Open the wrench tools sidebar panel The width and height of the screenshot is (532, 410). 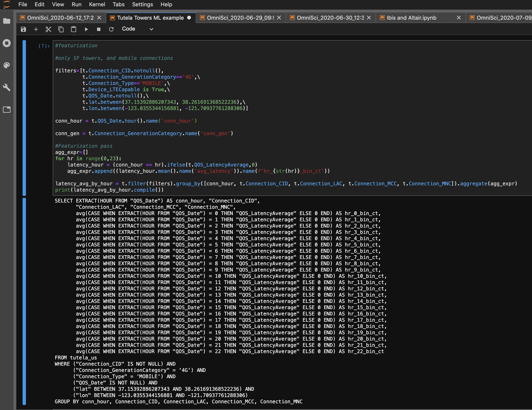pyautogui.click(x=6, y=87)
